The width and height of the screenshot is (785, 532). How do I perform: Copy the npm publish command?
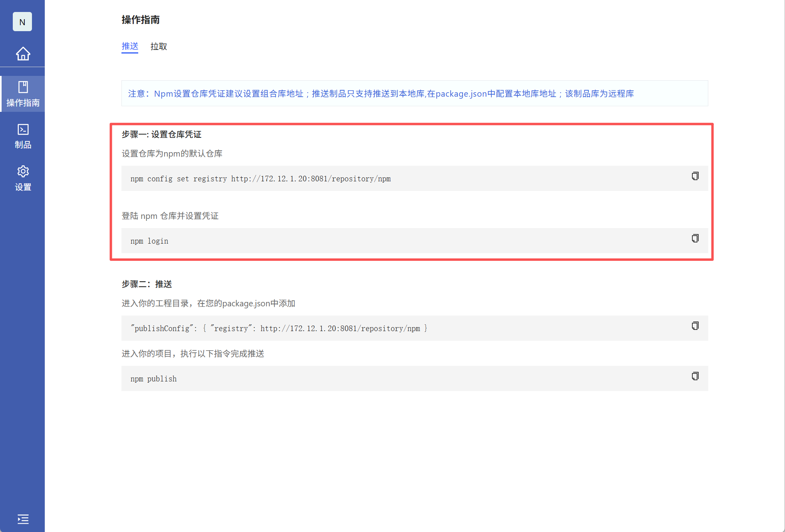pos(695,376)
